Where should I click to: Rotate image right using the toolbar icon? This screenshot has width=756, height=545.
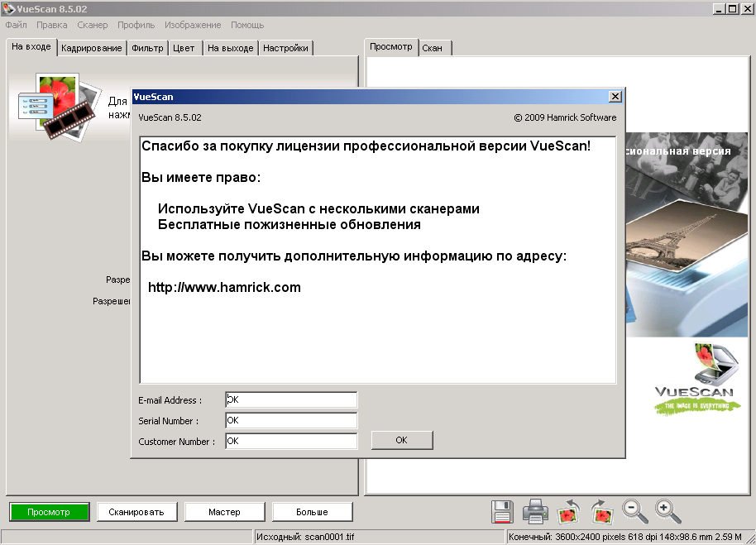click(602, 512)
